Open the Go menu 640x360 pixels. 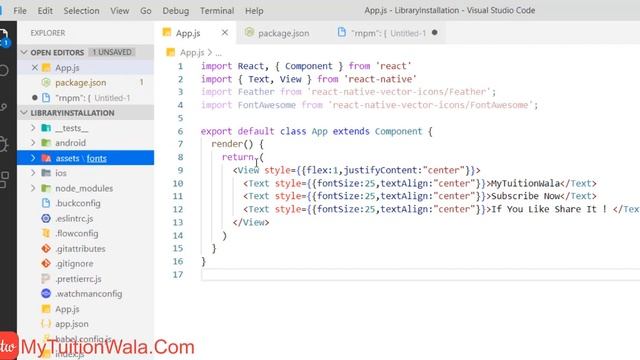click(146, 11)
